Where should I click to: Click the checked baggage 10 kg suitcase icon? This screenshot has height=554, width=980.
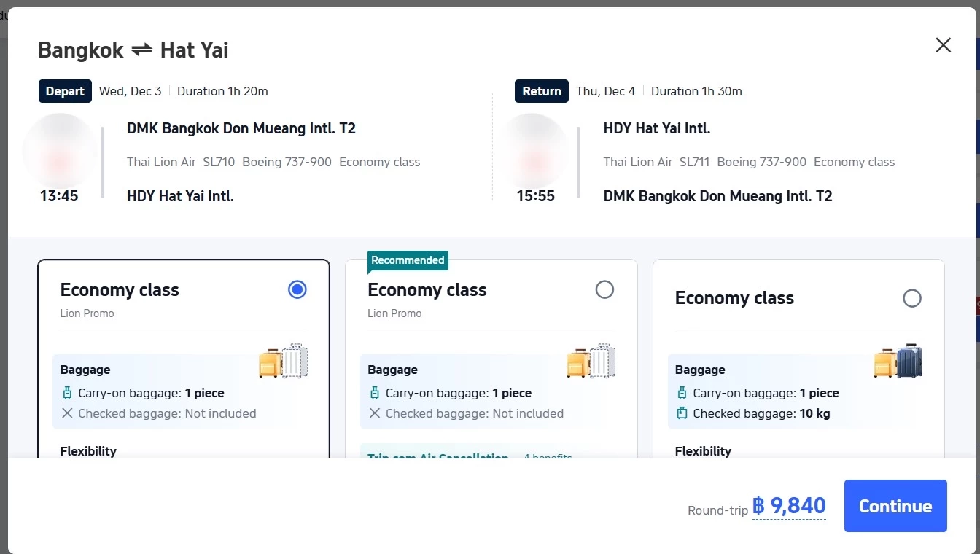pos(682,413)
